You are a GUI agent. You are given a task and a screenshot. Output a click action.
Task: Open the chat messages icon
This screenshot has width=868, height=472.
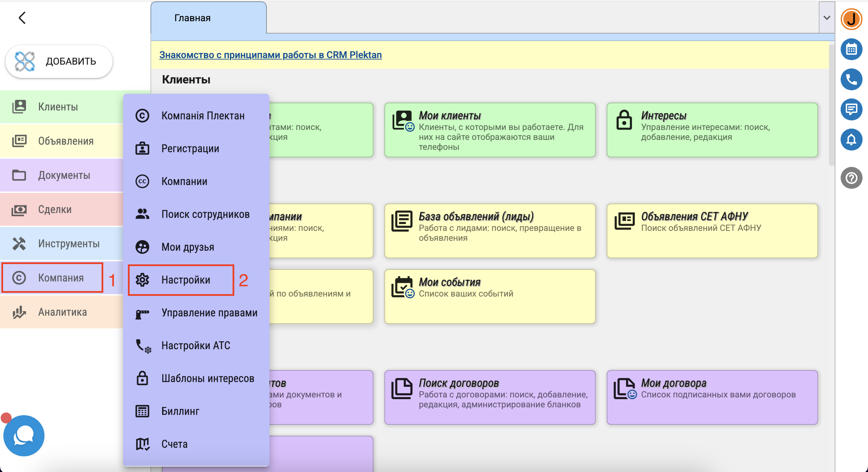point(851,109)
